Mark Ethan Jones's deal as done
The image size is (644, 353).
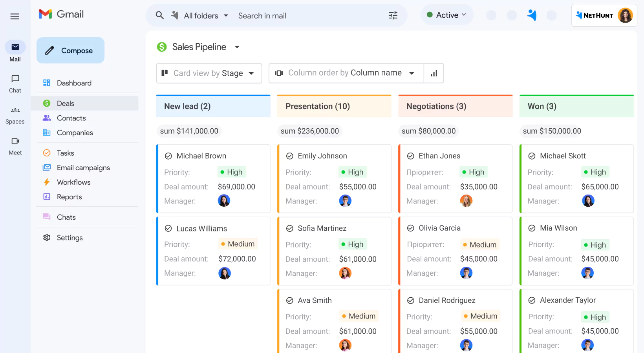(411, 156)
